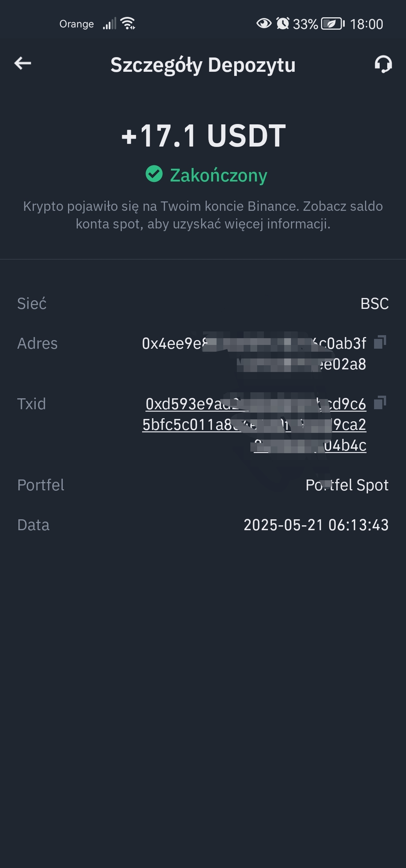Copy the deposit address icon
Viewport: 406px width, 868px height.
point(380,342)
